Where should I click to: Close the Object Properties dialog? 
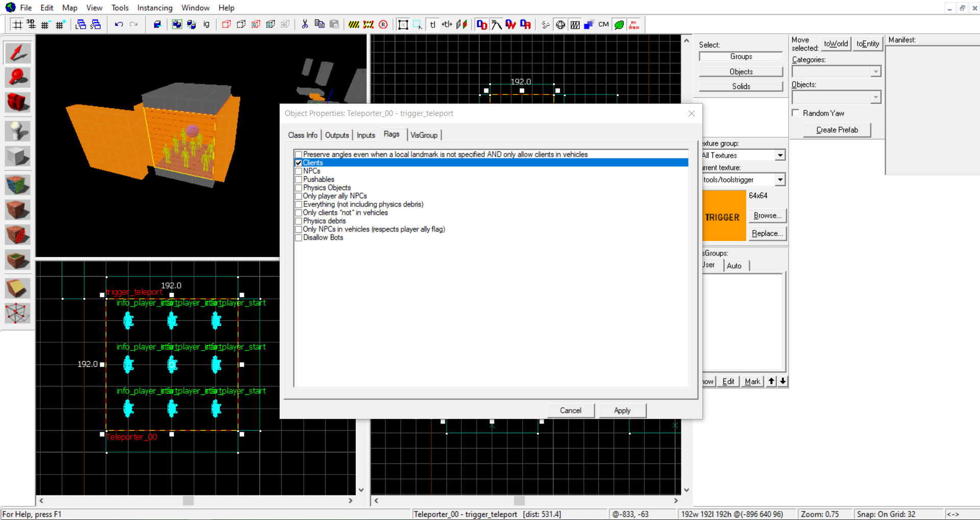point(692,113)
